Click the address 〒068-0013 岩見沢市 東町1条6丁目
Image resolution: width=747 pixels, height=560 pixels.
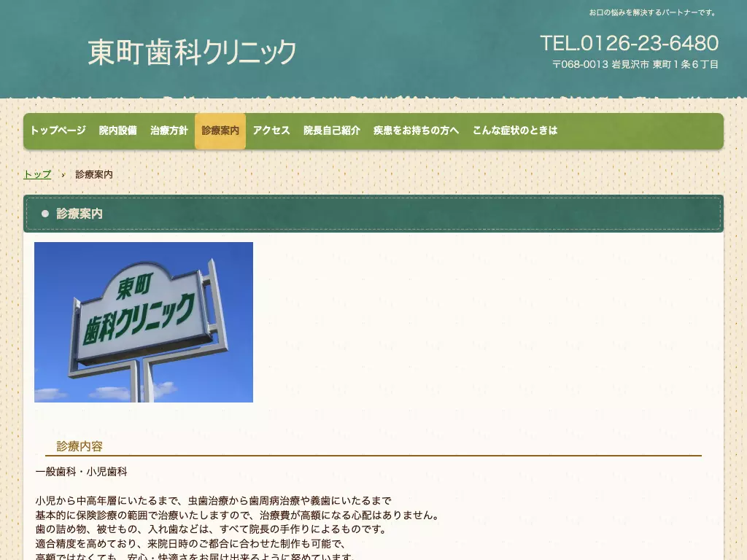coord(635,64)
